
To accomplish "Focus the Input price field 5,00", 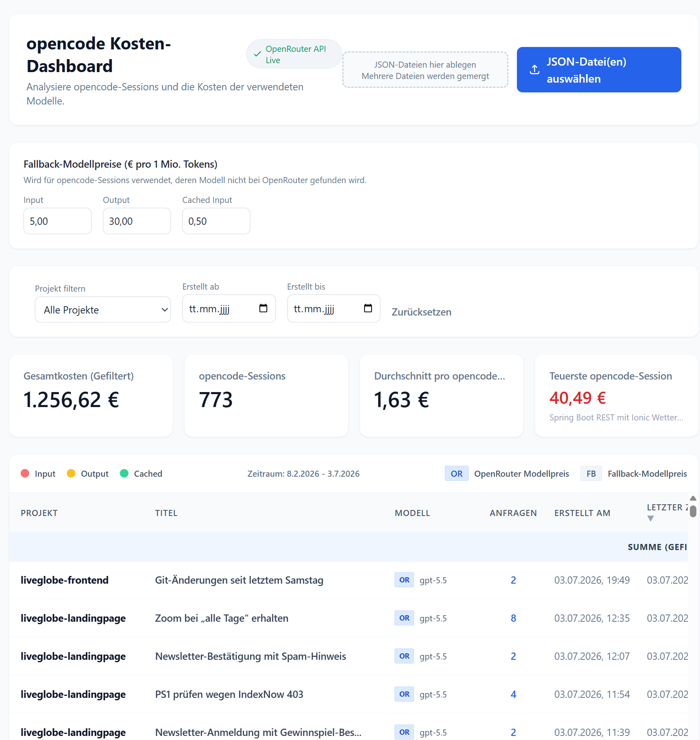I will [x=58, y=221].
